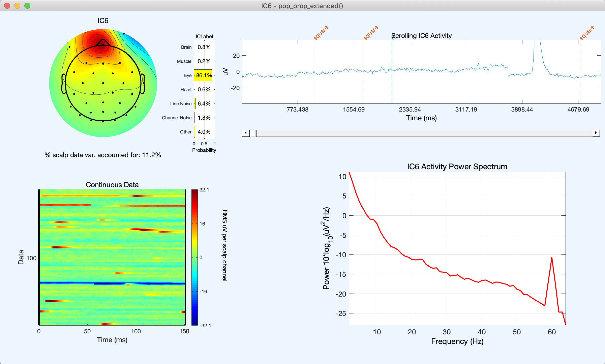Click the Scrolling IC6 Activity title

point(421,36)
